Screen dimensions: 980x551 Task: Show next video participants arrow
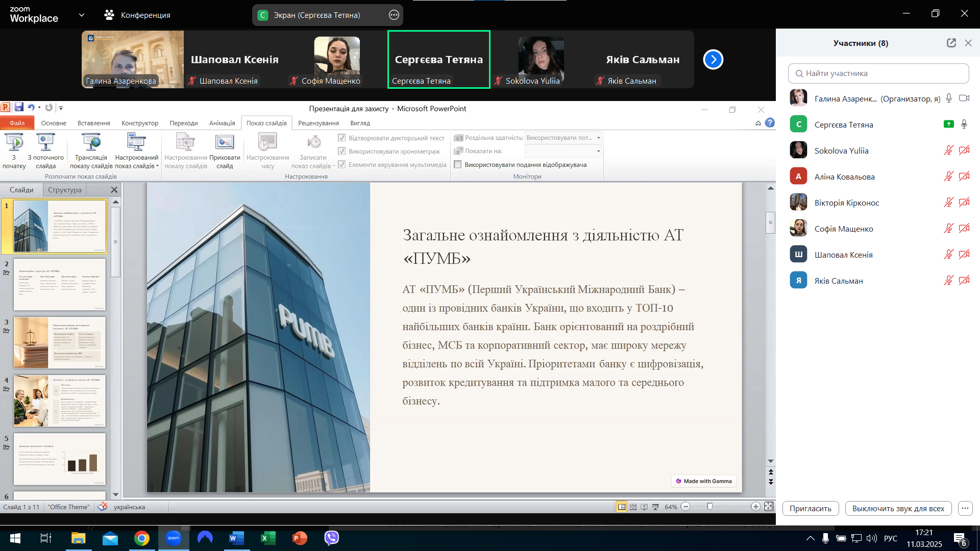pos(713,60)
